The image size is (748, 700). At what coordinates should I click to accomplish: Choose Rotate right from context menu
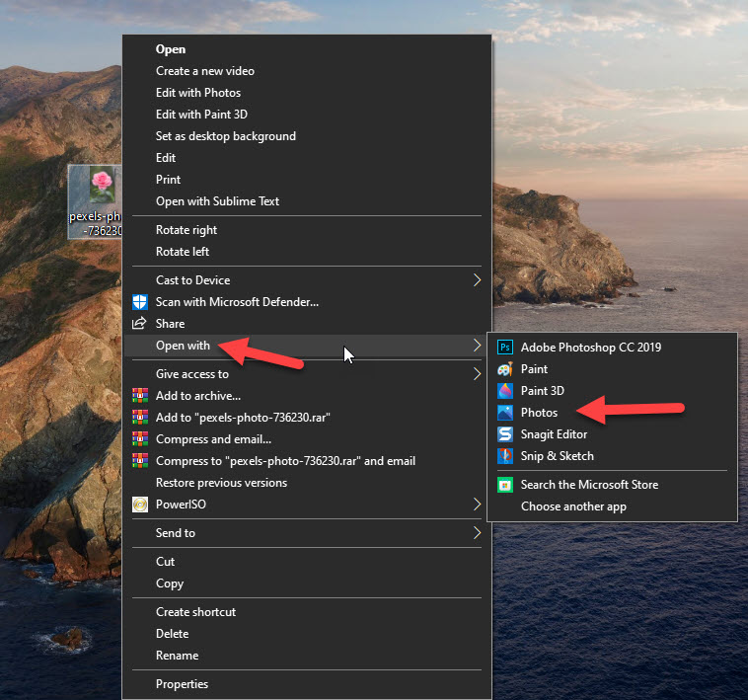(187, 230)
